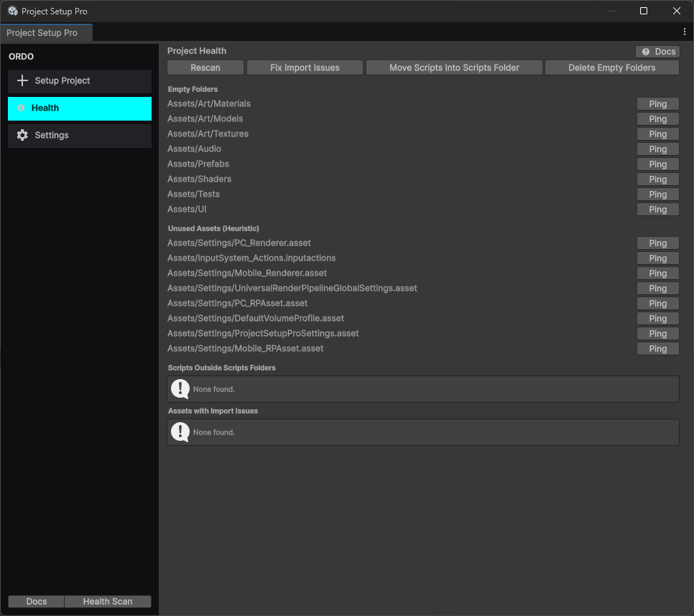
Task: Ping Assets/Audio folder
Action: click(657, 149)
